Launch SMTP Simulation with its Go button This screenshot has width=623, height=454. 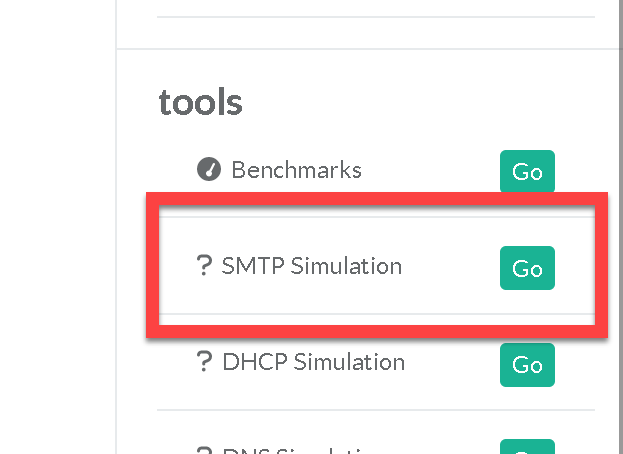527,269
